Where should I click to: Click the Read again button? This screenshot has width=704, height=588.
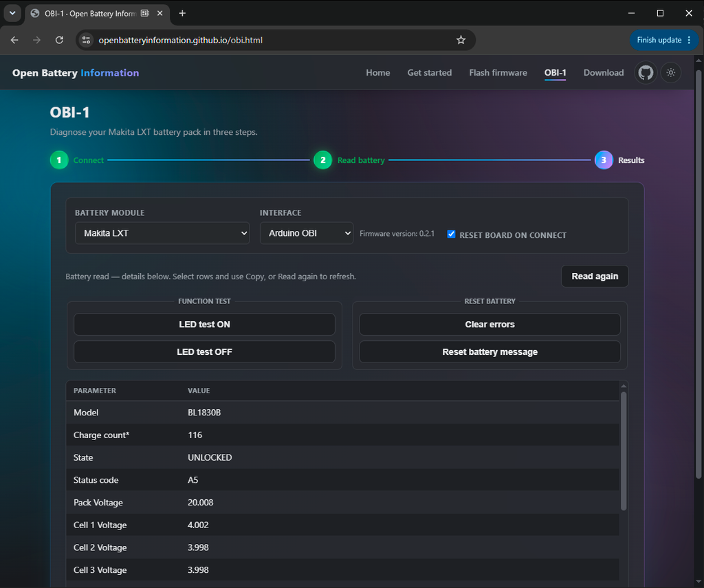coord(595,276)
